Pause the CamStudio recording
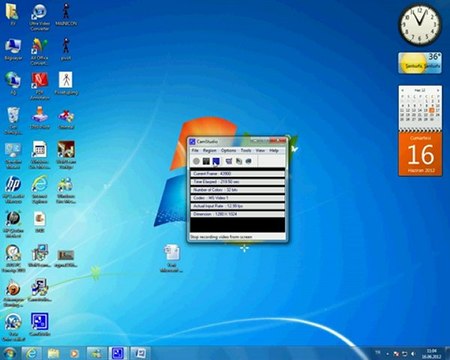Image resolution: width=450 pixels, height=360 pixels. (x=206, y=161)
